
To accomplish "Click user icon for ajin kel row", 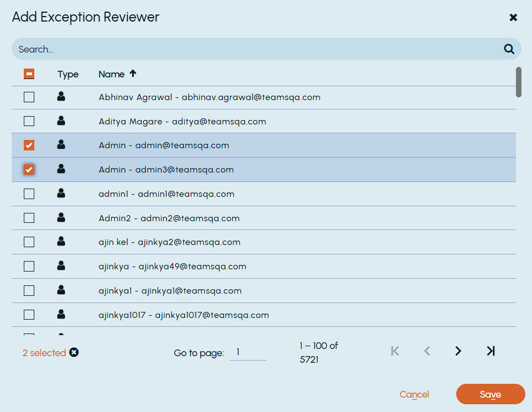I will coord(61,241).
